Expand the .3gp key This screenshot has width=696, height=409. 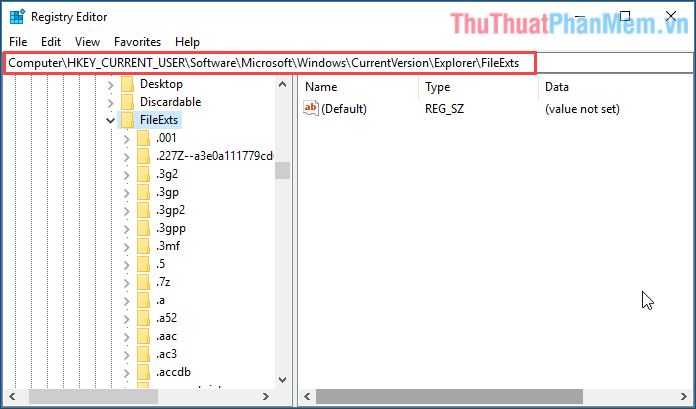(127, 193)
